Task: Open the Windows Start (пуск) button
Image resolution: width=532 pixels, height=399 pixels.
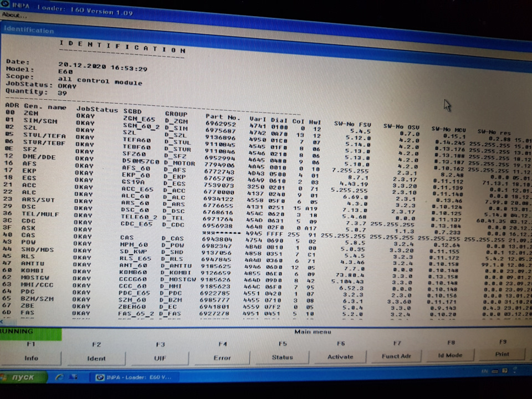Action: coord(22,377)
